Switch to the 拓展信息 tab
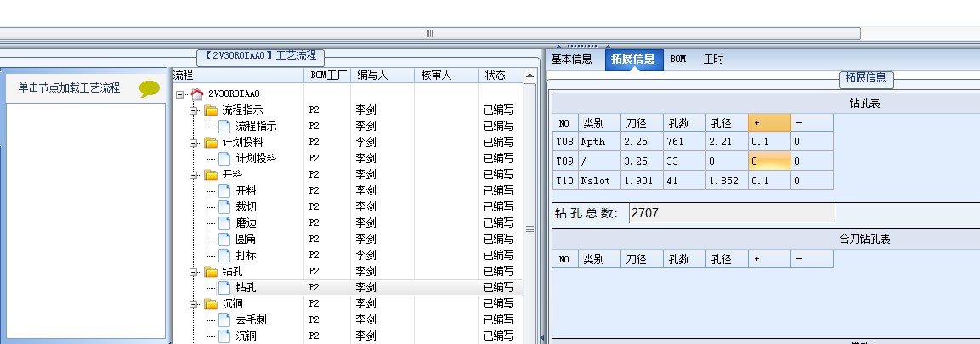This screenshot has height=344, width=980. click(633, 59)
